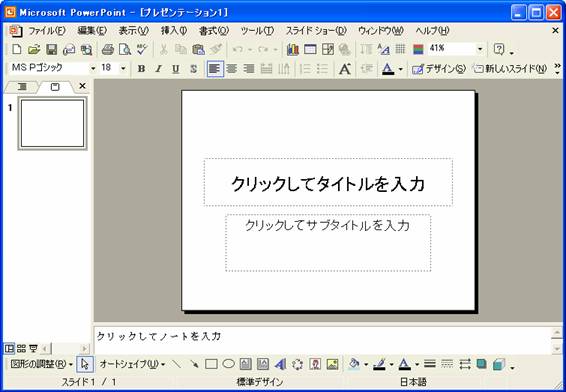Click the font color swatch on drawing toolbar
Screen dimensions: 566x392
(x=404, y=365)
